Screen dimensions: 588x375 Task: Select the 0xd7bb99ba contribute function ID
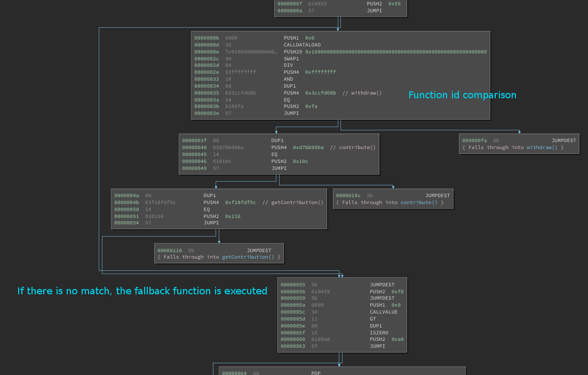pos(308,147)
